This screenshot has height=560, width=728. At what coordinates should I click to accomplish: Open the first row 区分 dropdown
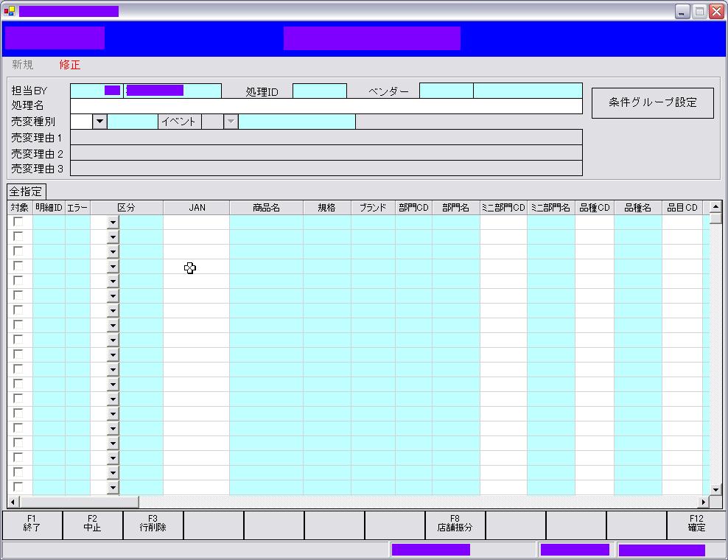[113, 223]
